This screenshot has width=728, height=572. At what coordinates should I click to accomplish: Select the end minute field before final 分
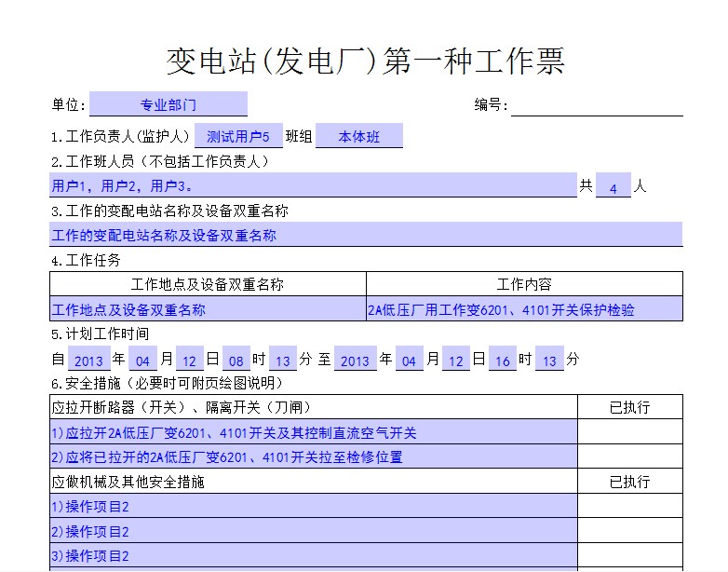pos(549,360)
